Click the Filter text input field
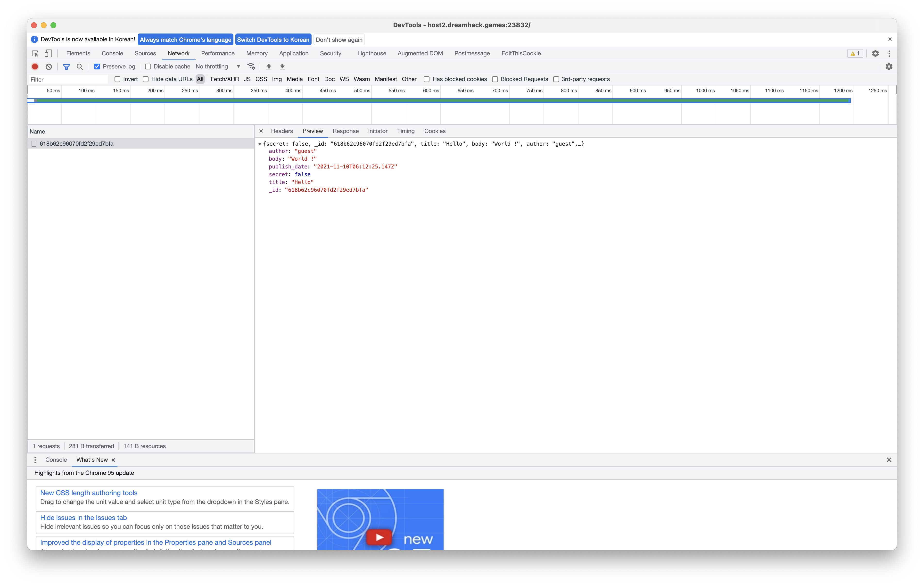Screen dimensions: 924x586 click(x=68, y=79)
